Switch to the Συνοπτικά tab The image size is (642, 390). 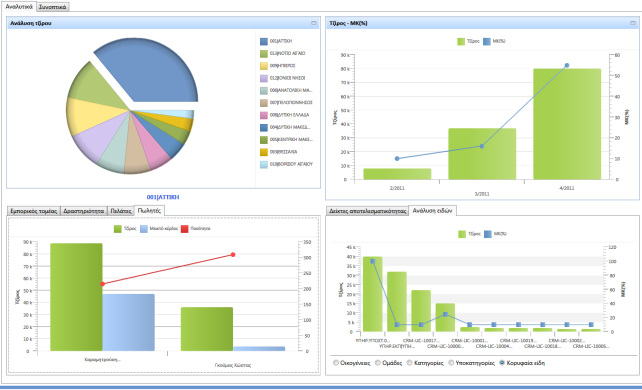pyautogui.click(x=52, y=7)
